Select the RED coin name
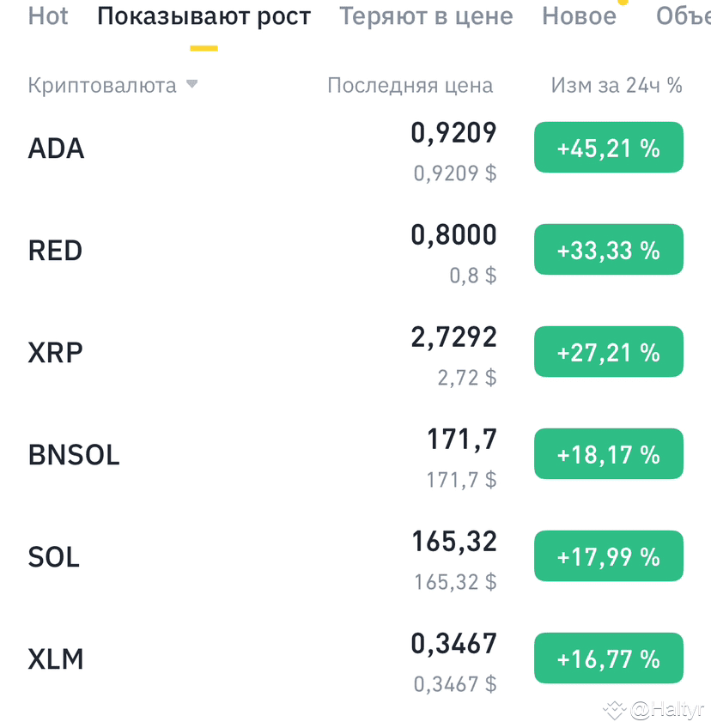 pos(56,251)
